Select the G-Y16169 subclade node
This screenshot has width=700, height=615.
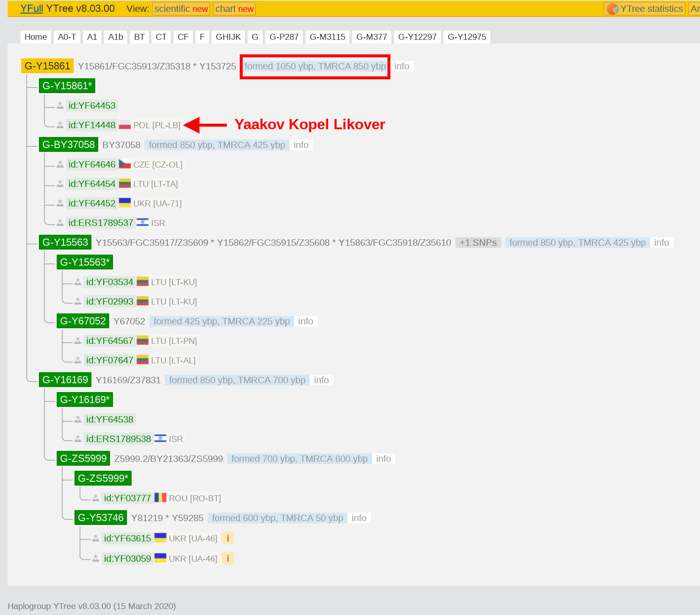tap(65, 380)
